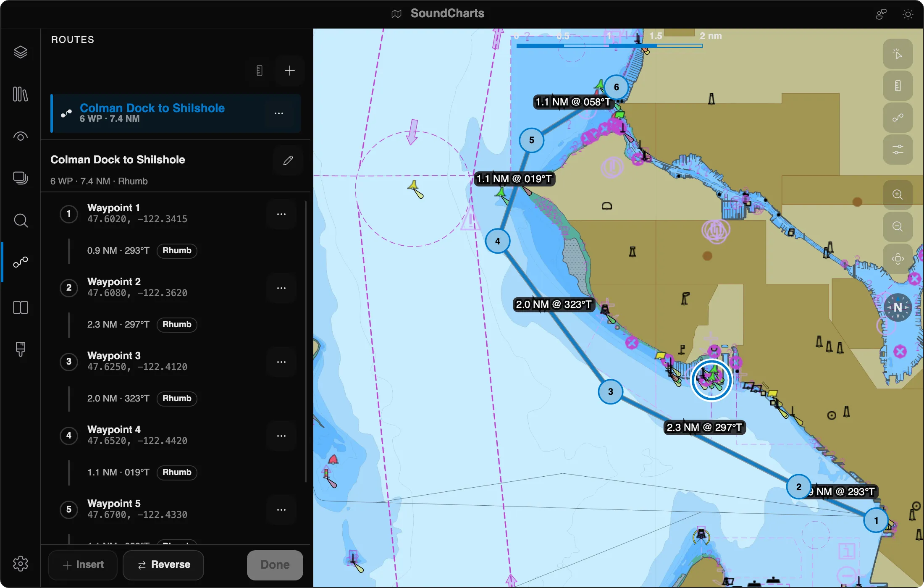The height and width of the screenshot is (588, 924).
Task: Click the Insert waypoint button
Action: click(x=83, y=565)
